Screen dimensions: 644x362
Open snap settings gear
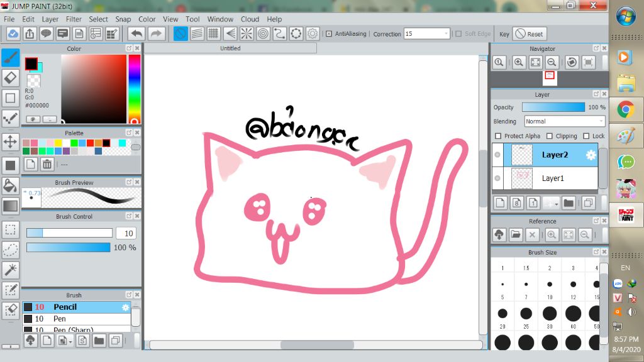coord(313,34)
